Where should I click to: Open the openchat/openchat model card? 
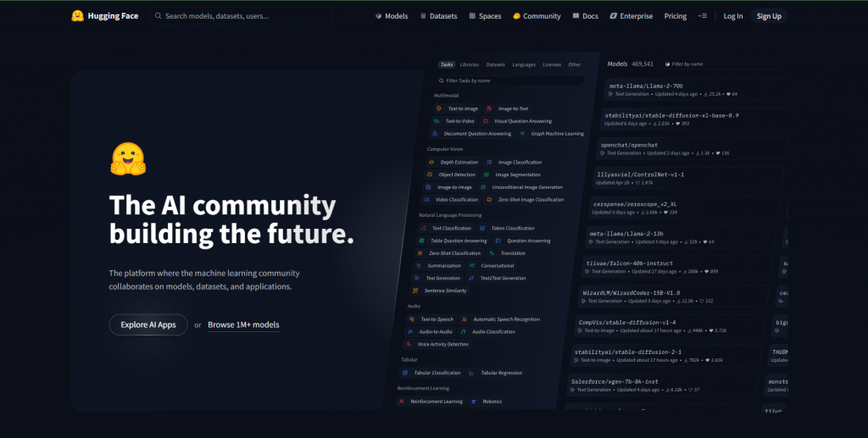(x=691, y=149)
